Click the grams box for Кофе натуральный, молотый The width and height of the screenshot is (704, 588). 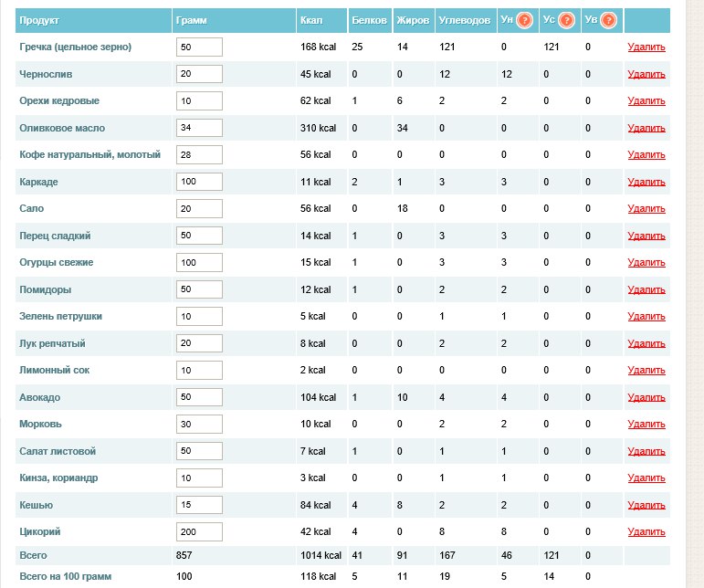(x=199, y=155)
